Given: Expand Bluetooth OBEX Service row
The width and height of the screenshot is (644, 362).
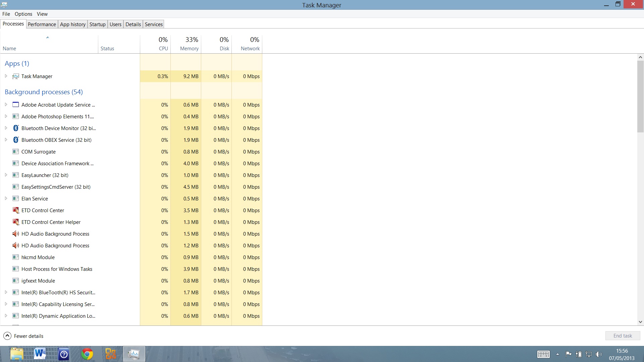Looking at the screenshot, I should pyautogui.click(x=6, y=140).
